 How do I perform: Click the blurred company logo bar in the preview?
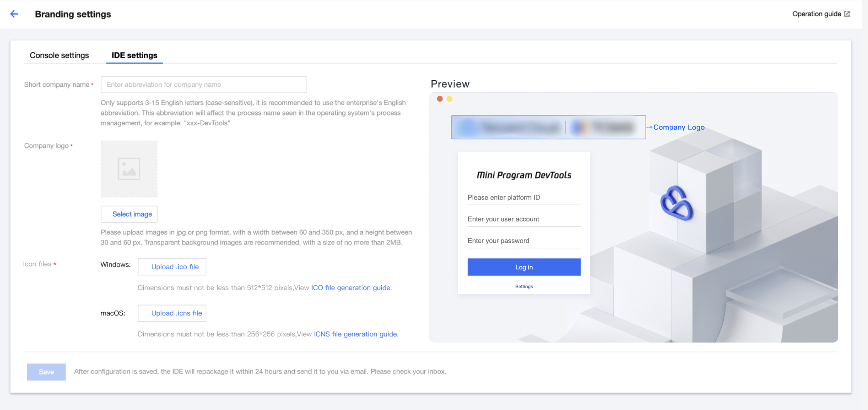pyautogui.click(x=548, y=127)
